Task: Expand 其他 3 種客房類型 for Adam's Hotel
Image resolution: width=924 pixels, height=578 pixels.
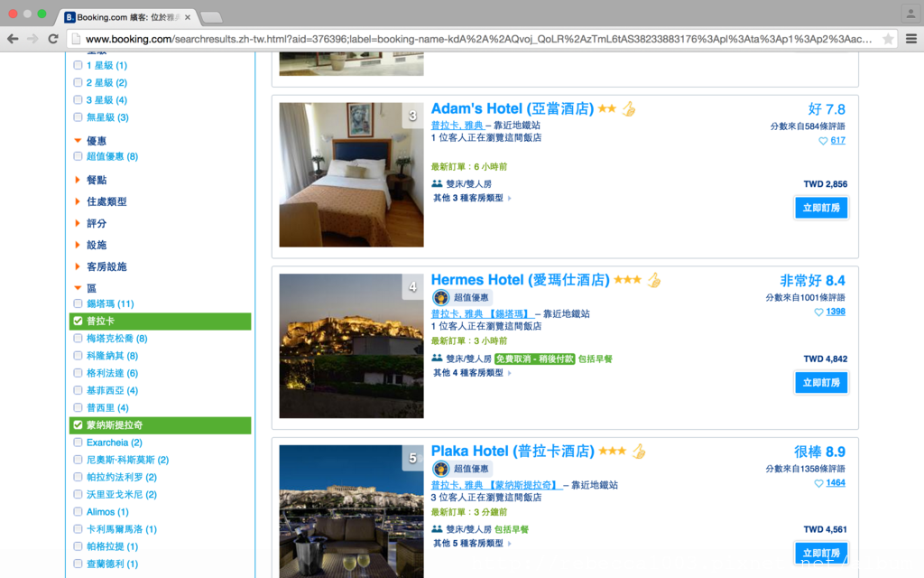Action: pos(473,198)
